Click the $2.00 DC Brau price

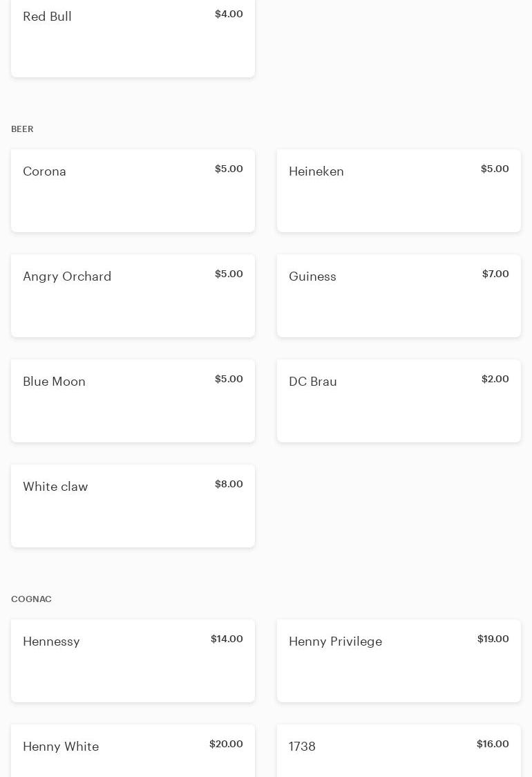click(x=495, y=379)
